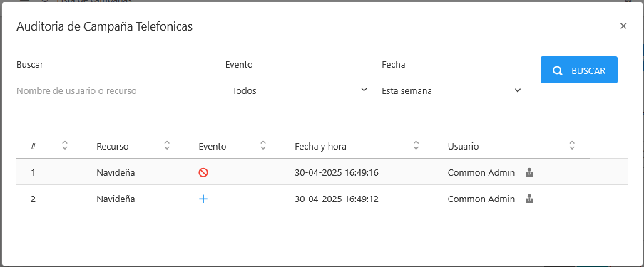Click the user icon beside Common Admin in row 1
644x267 pixels.
click(529, 173)
